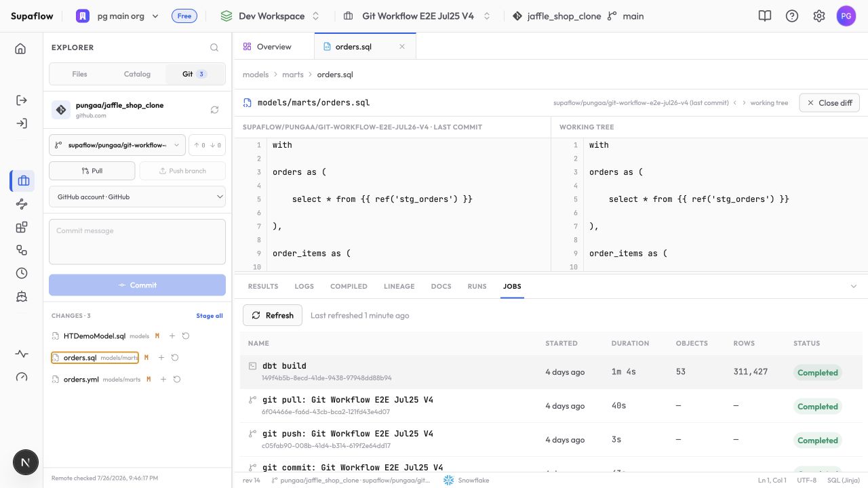Click the Pull button
This screenshot has width=868, height=488.
tap(92, 171)
